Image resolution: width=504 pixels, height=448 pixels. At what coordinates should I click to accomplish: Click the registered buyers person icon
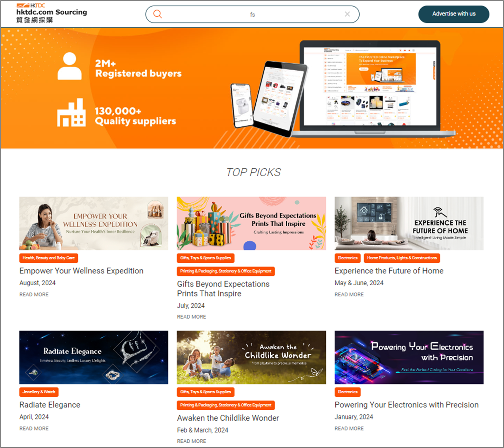(x=69, y=66)
